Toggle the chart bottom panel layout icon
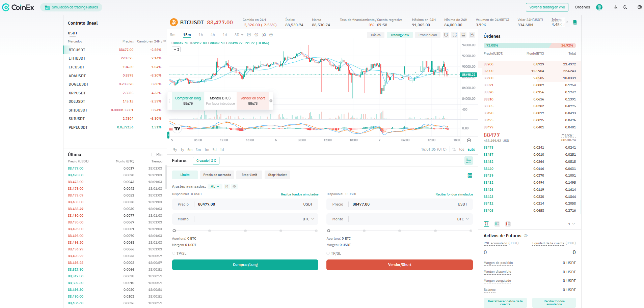Viewport: 644px width, 308px height. pyautogui.click(x=463, y=35)
